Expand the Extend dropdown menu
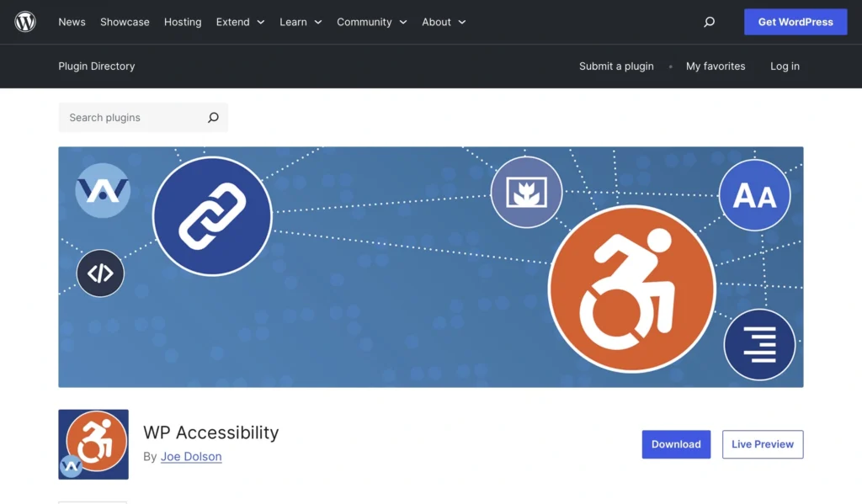Image resolution: width=862 pixels, height=504 pixels. click(240, 22)
